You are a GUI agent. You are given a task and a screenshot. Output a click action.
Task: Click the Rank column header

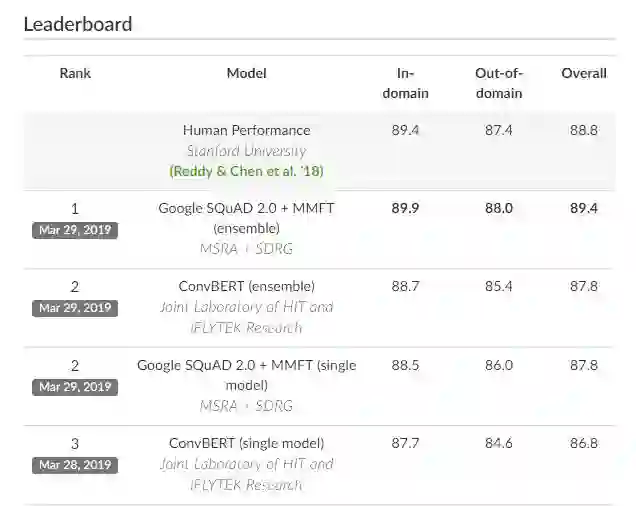tap(75, 73)
